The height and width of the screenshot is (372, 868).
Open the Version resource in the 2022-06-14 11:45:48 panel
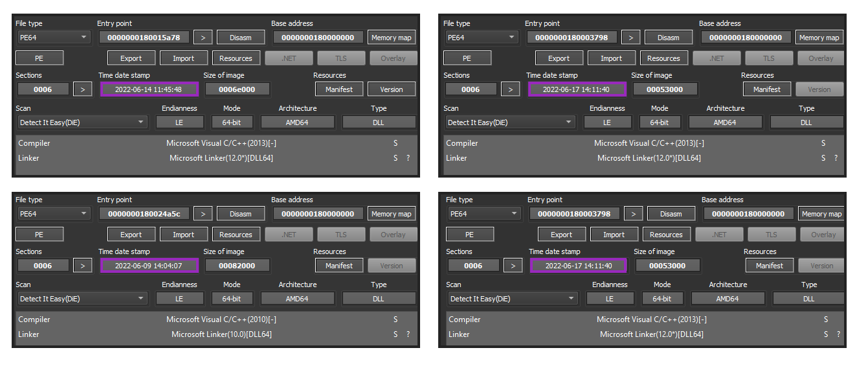click(392, 89)
